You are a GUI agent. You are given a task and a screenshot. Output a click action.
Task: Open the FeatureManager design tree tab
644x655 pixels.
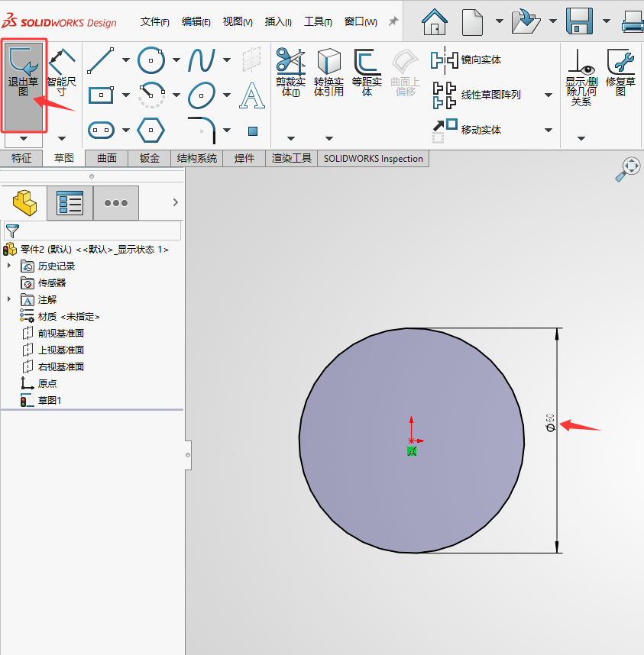point(24,203)
